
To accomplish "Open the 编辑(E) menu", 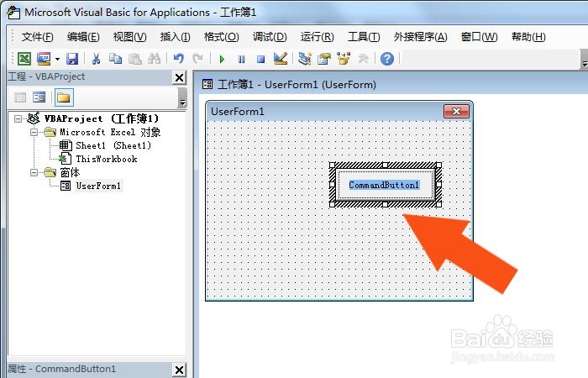I will [83, 37].
